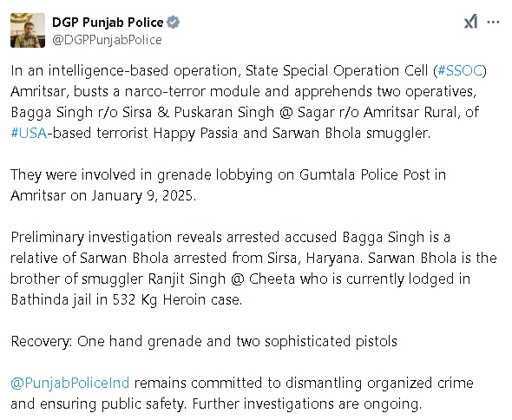This screenshot has height=420, width=512.
Task: Open the DGP Punjab Police display name
Action: [x=108, y=23]
